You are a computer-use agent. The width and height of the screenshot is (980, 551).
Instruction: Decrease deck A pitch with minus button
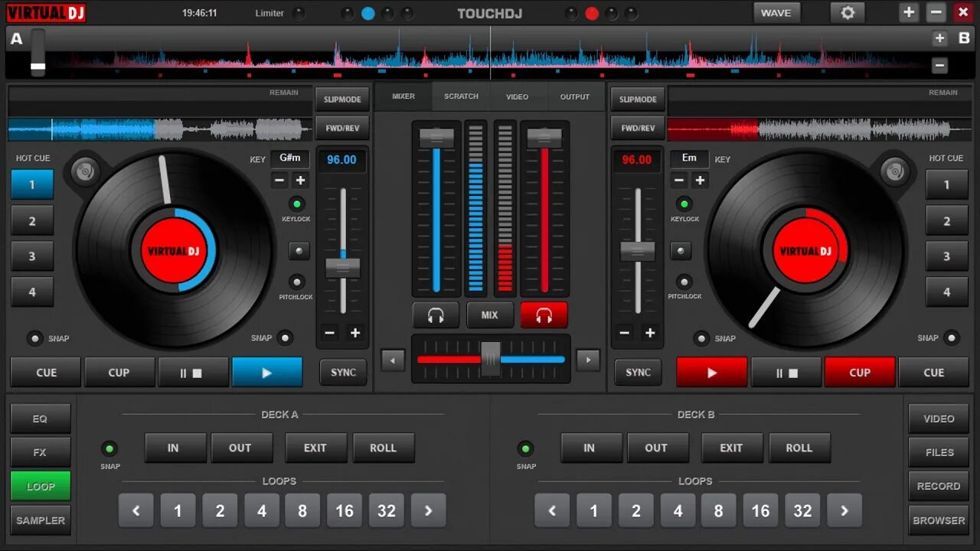(x=330, y=333)
